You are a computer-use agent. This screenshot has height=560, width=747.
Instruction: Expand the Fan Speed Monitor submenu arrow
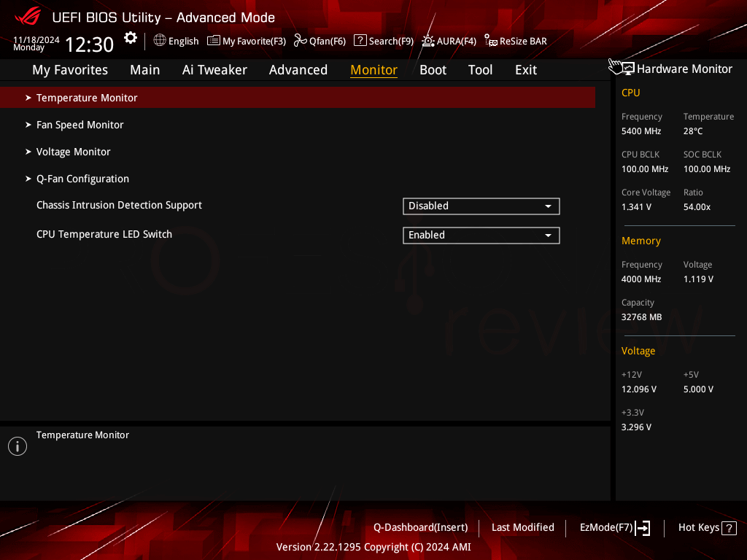(x=28, y=125)
